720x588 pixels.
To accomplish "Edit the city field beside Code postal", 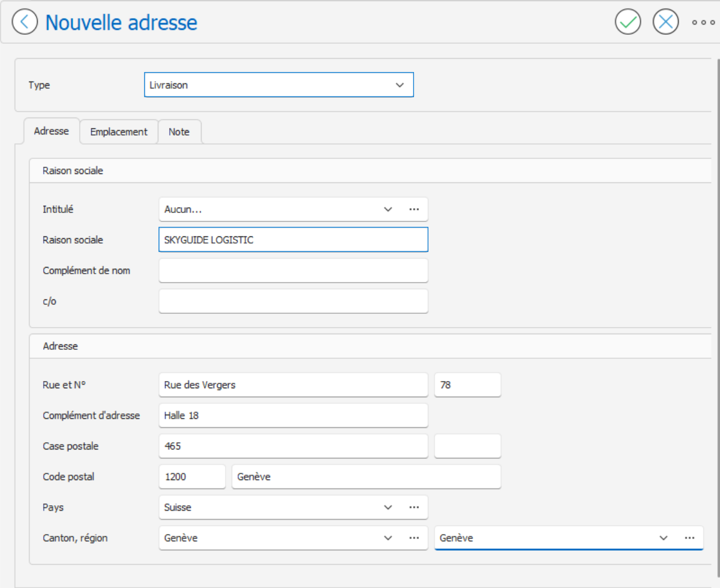I will (x=366, y=477).
